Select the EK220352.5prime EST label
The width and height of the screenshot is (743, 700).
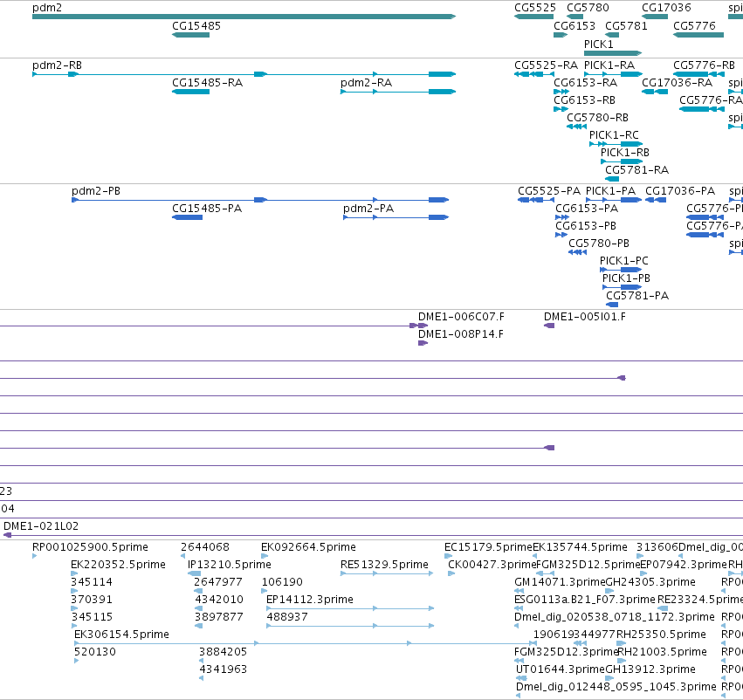coord(118,565)
